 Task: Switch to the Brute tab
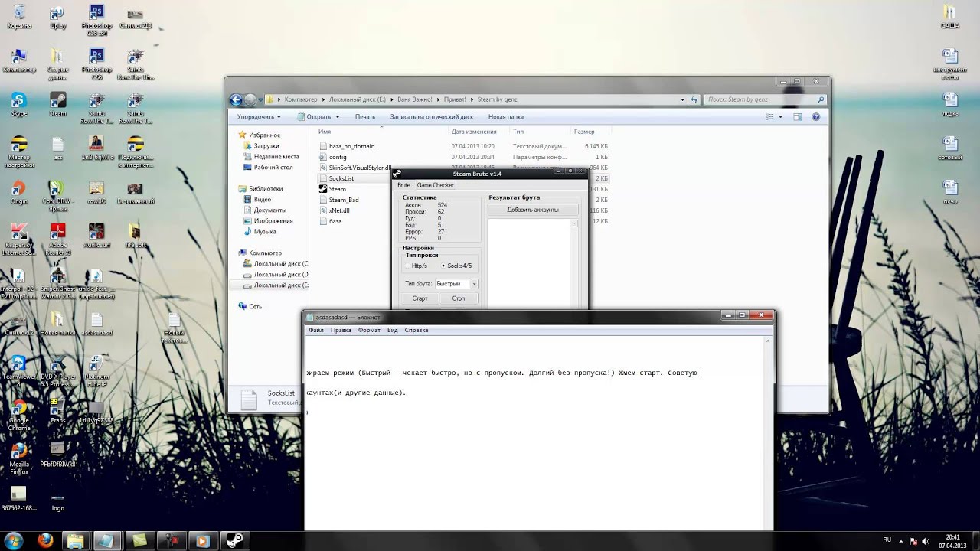point(403,185)
